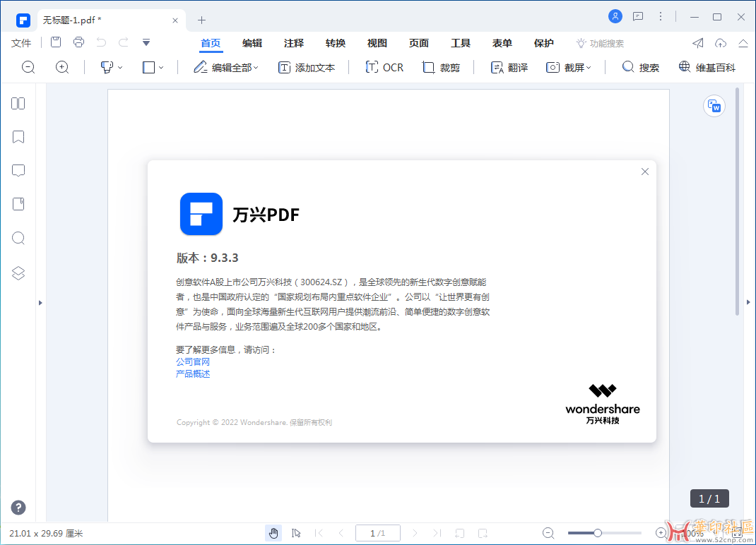
Task: Open 维基百科 lookup
Action: tap(707, 68)
